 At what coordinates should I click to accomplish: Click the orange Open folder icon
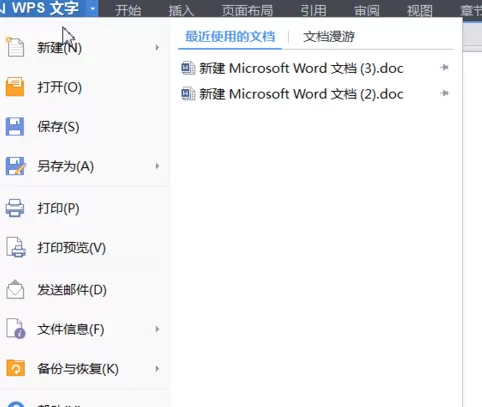tap(15, 87)
